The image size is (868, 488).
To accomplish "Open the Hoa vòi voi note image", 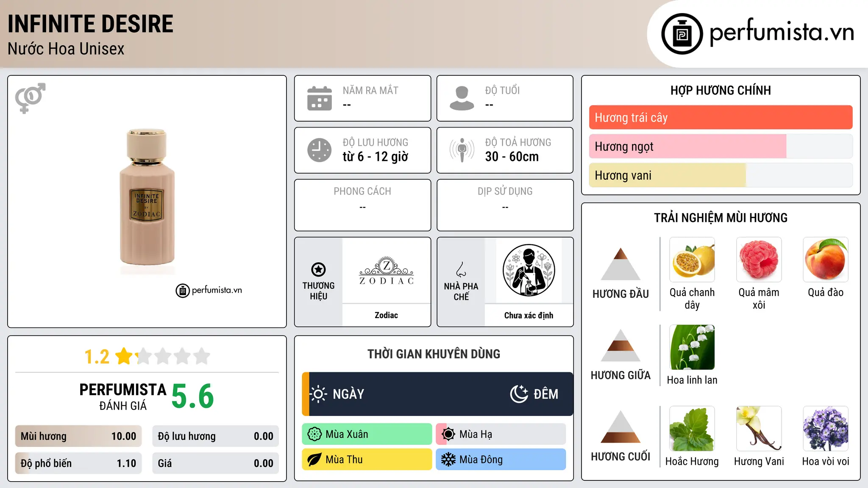I will coord(826,429).
